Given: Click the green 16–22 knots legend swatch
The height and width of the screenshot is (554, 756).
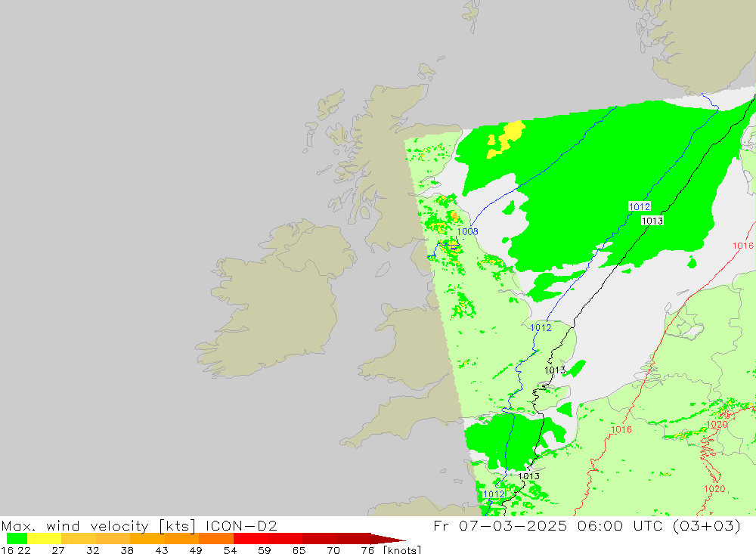Looking at the screenshot, I should pyautogui.click(x=17, y=539).
